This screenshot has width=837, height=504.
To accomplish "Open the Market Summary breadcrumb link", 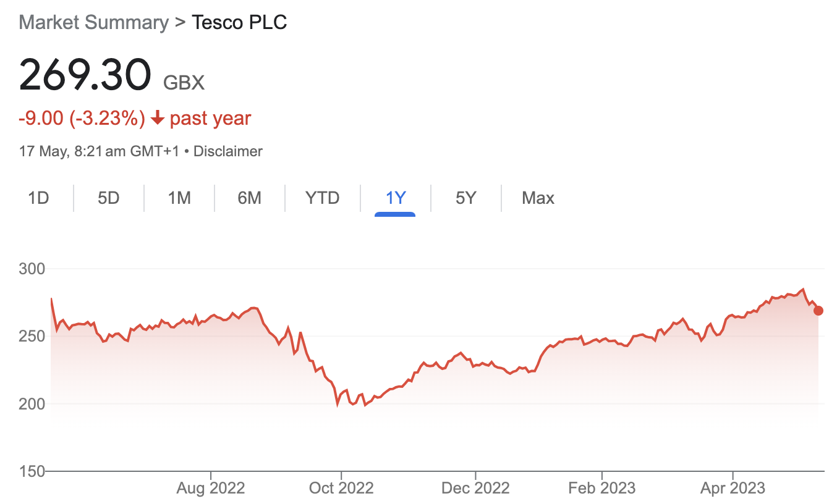I will pyautogui.click(x=93, y=23).
